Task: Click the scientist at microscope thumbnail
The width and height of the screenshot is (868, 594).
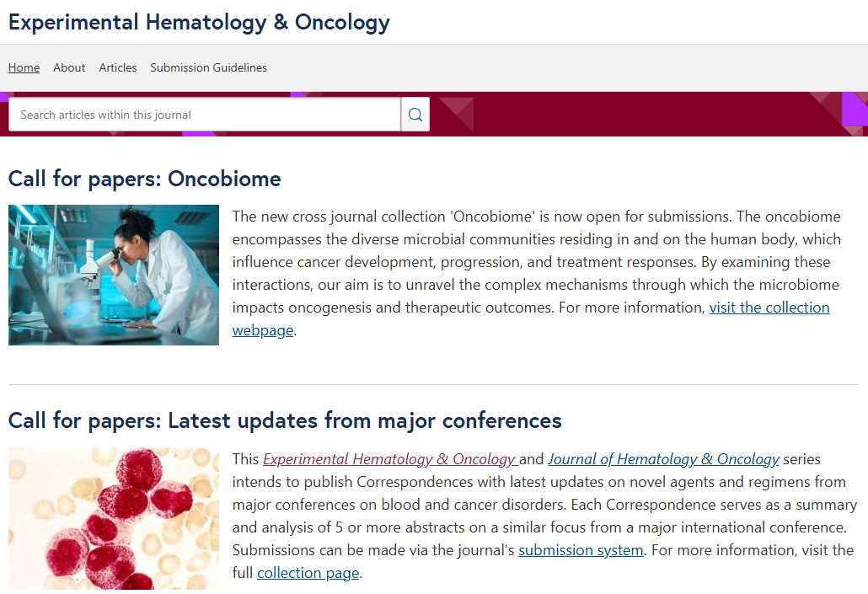Action: (114, 276)
